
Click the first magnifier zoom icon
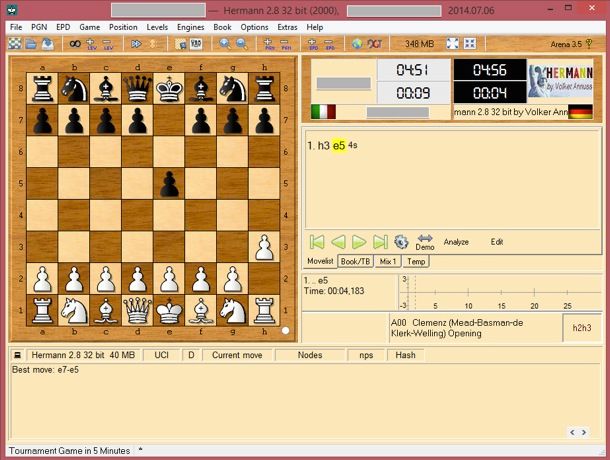[225, 44]
